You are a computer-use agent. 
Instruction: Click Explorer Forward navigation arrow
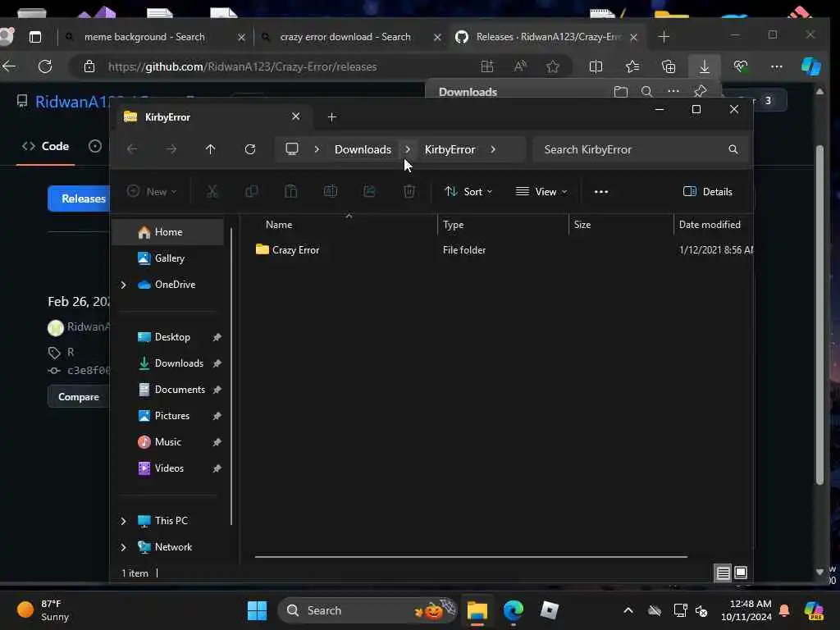click(171, 149)
